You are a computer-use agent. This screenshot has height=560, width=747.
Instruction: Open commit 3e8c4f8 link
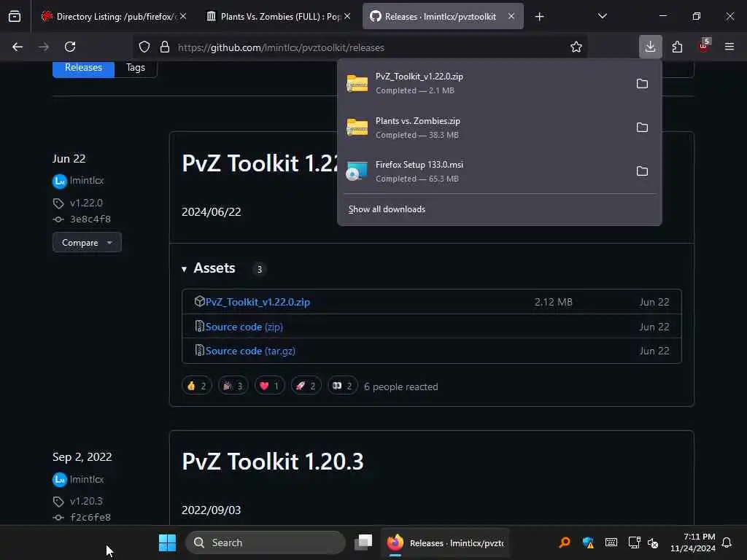[90, 219]
